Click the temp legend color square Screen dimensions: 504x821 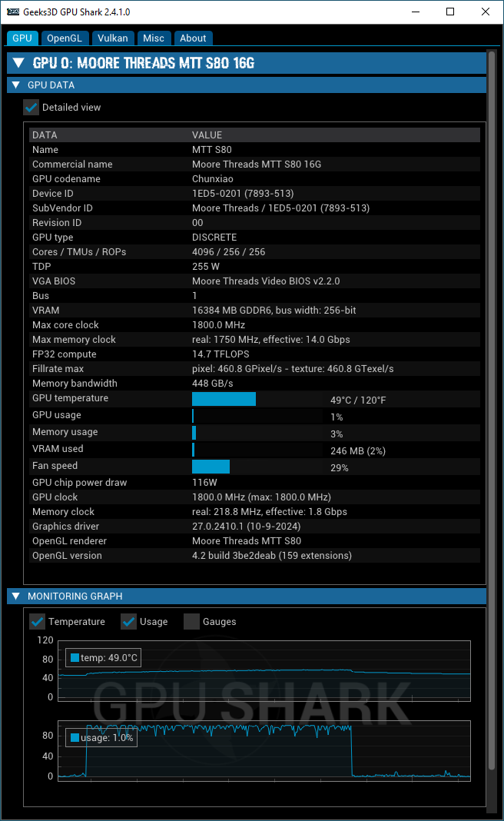(75, 657)
